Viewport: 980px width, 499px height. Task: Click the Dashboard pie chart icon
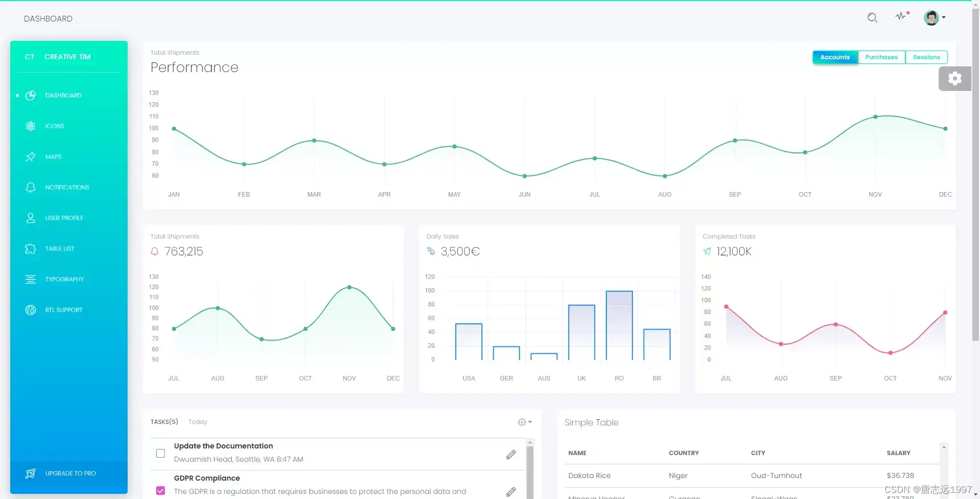31,96
